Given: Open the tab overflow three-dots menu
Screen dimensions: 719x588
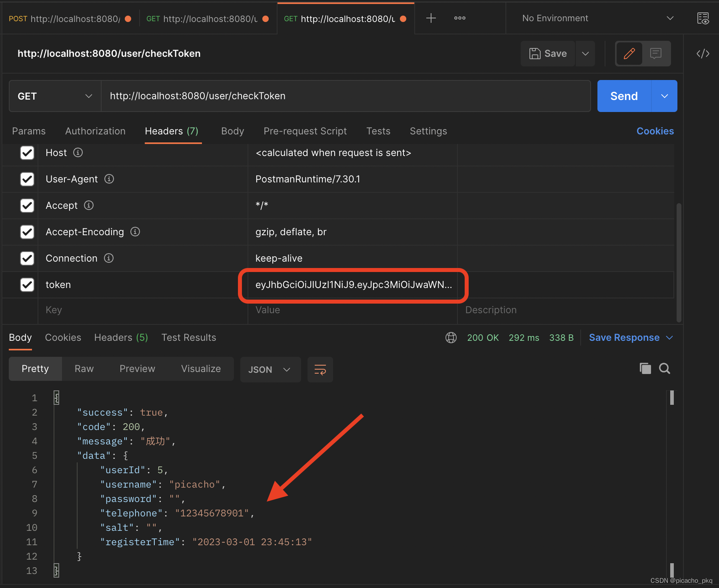Looking at the screenshot, I should (x=460, y=18).
